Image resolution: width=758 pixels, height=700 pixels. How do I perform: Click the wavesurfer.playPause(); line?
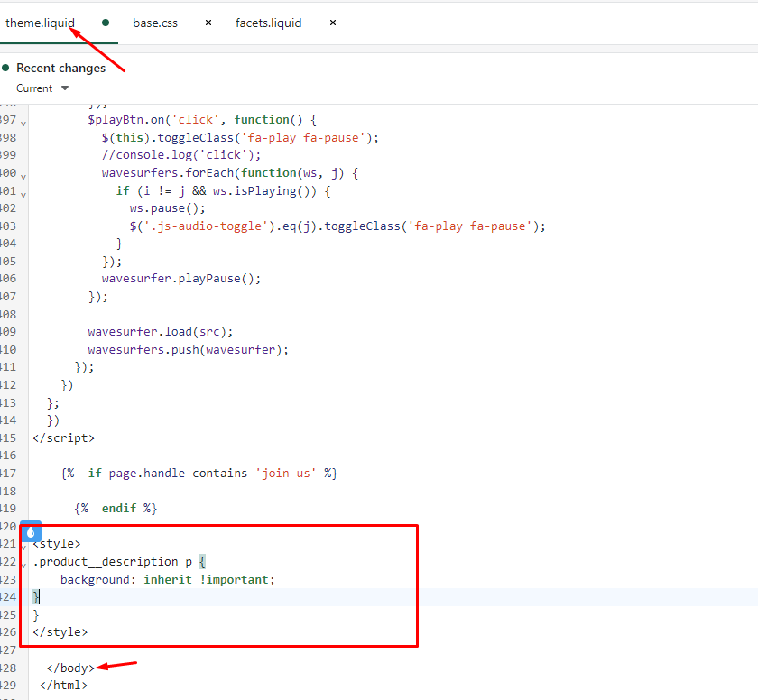180,278
